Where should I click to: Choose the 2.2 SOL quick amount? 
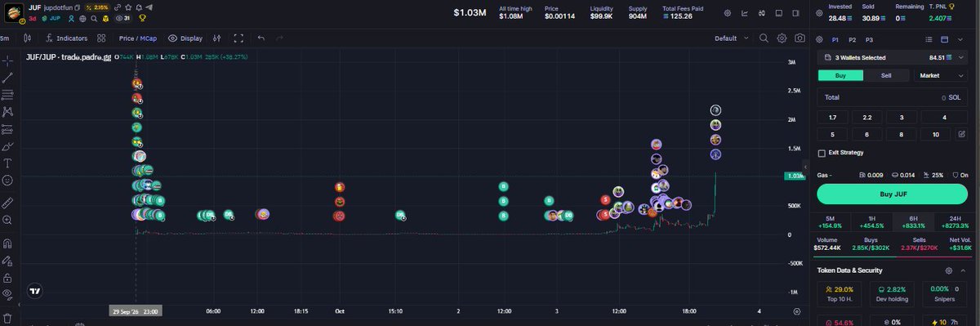tap(866, 118)
